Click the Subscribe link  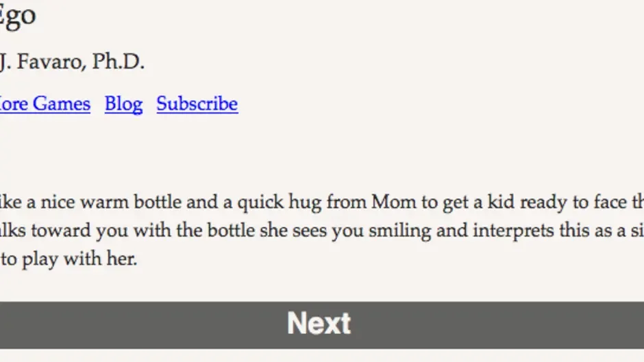(x=197, y=104)
